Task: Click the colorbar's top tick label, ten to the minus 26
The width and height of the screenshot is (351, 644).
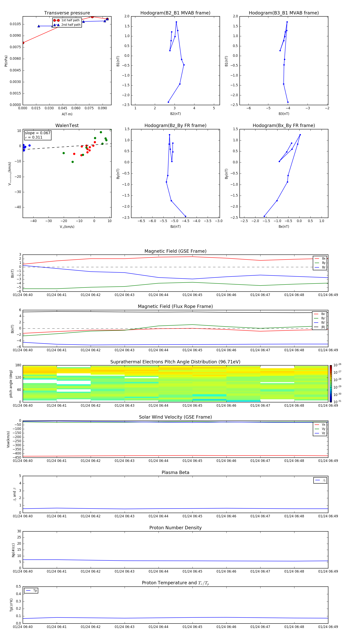Action: point(337,365)
